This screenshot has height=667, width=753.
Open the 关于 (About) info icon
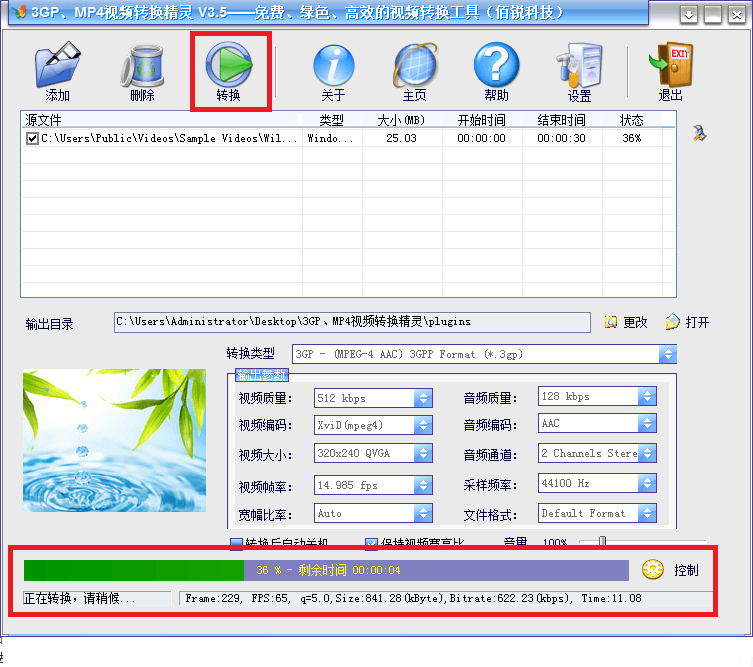point(333,65)
